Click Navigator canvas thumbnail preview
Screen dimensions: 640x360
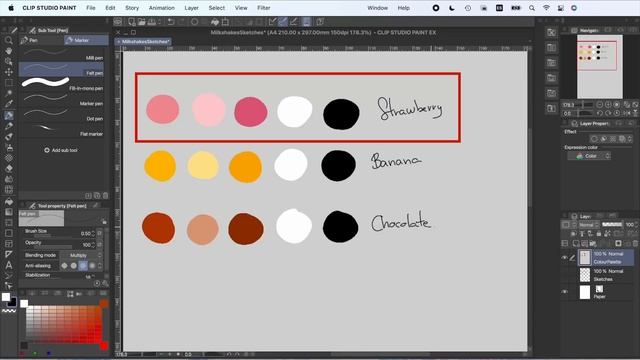click(600, 66)
